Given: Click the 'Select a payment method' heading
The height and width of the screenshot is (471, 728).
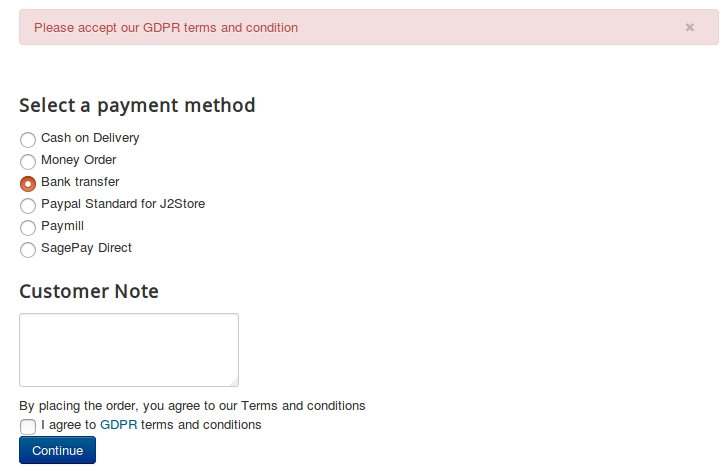Looking at the screenshot, I should click(137, 105).
